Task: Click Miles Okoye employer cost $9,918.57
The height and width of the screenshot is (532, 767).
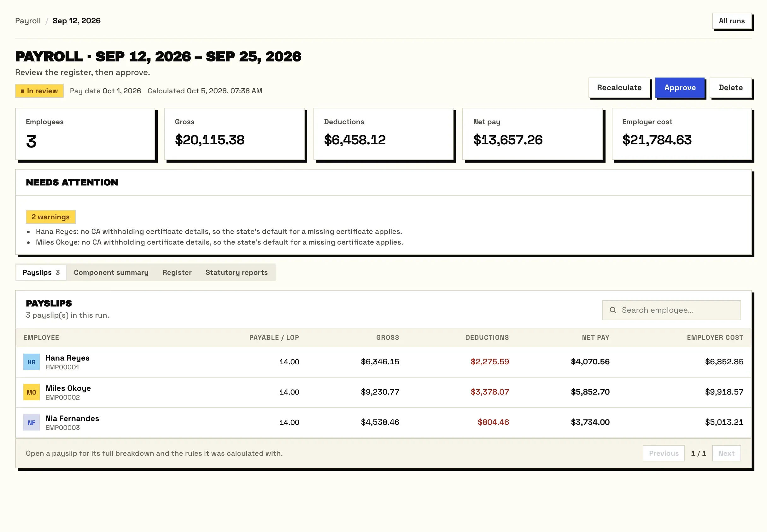Action: coord(724,392)
